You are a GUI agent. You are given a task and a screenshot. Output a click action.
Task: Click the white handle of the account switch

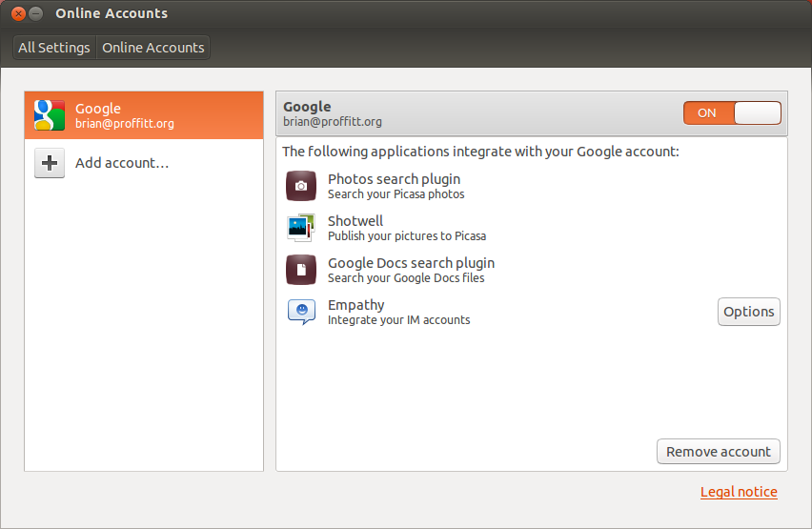point(757,113)
